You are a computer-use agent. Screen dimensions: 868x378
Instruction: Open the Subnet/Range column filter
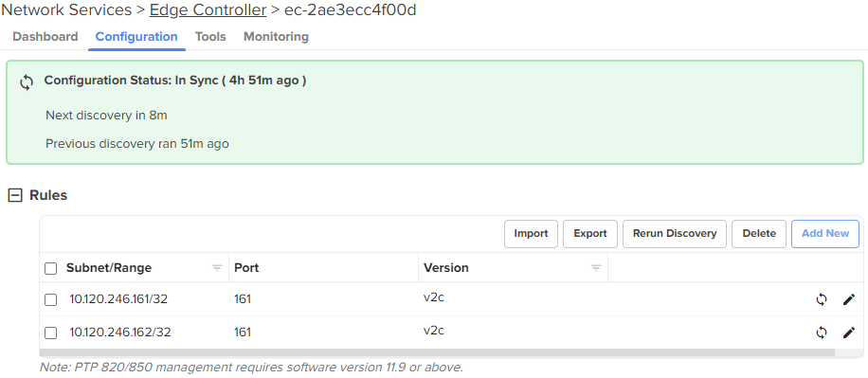coord(217,268)
